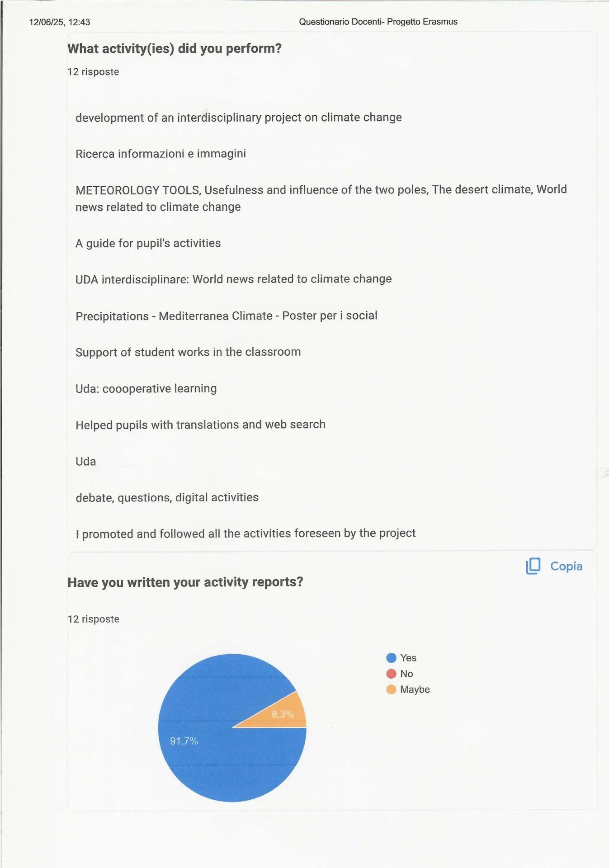Select the "debate, questions, digital activities" response

[167, 497]
